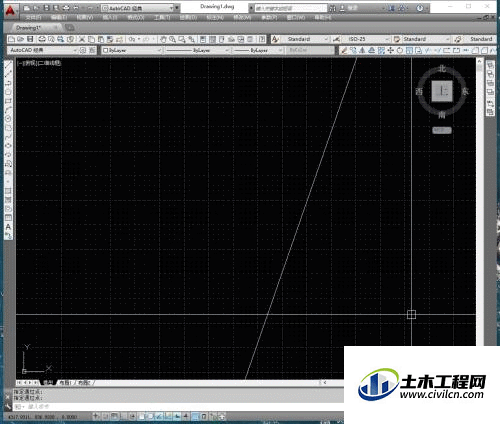Expand the Undo history arrow
This screenshot has height=424, width=500.
click(x=139, y=39)
